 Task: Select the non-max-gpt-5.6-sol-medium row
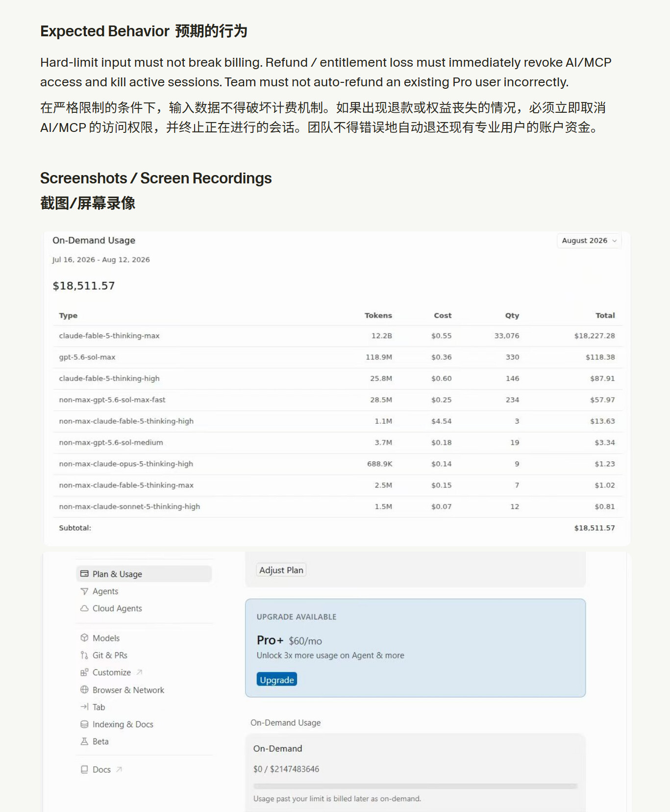tap(337, 442)
